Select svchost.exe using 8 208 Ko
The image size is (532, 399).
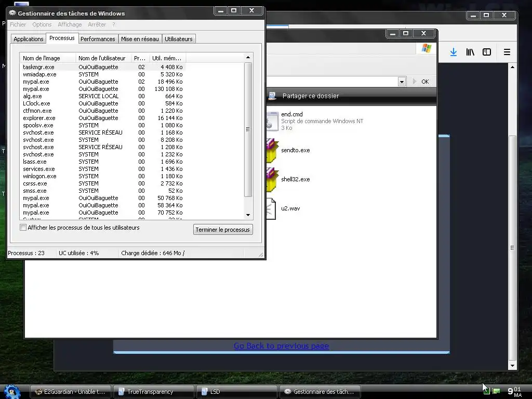(x=103, y=140)
